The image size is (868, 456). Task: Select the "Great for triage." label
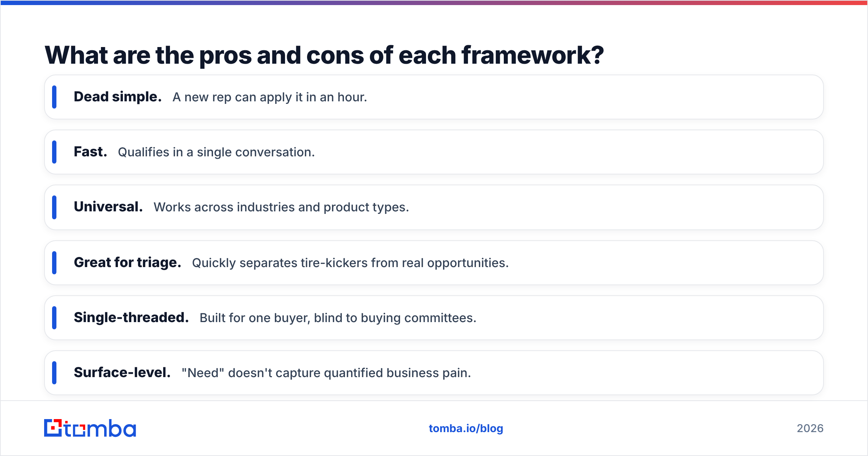click(x=127, y=263)
